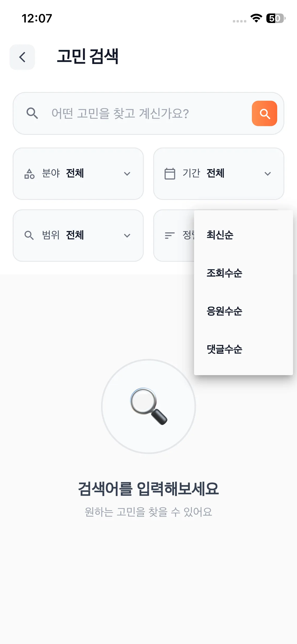The width and height of the screenshot is (297, 644).
Task: Tap the calendar icon beside 기간
Action: click(x=170, y=174)
